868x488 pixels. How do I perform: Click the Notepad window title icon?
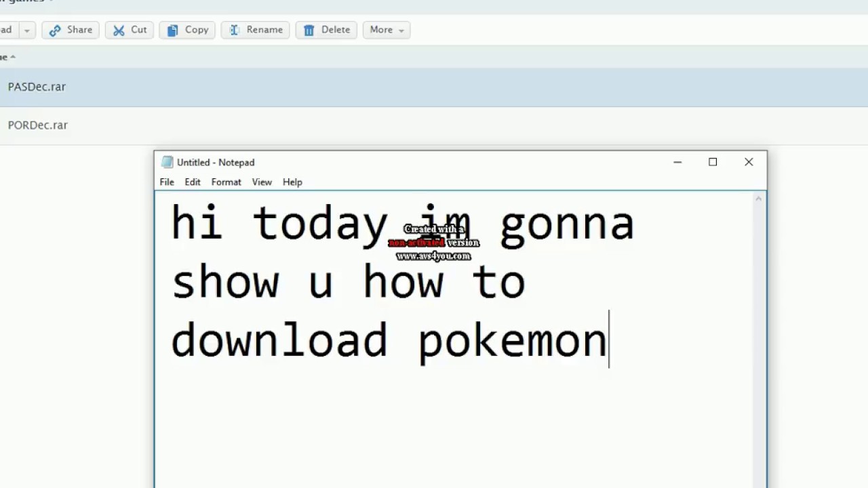tap(167, 162)
